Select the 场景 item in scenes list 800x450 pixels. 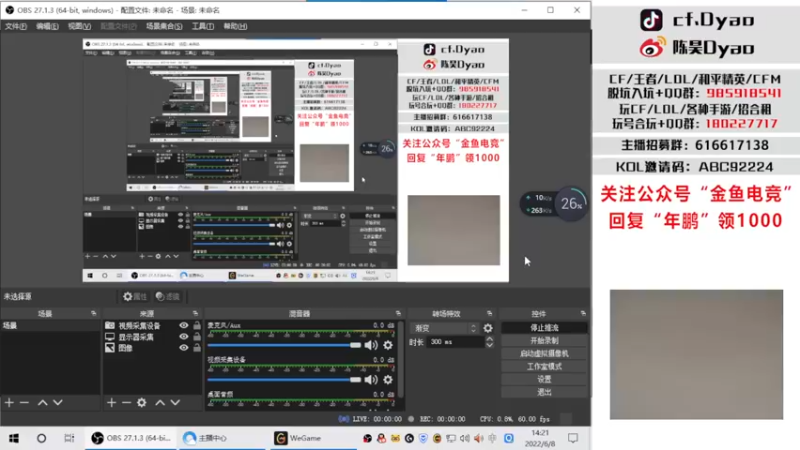50,326
